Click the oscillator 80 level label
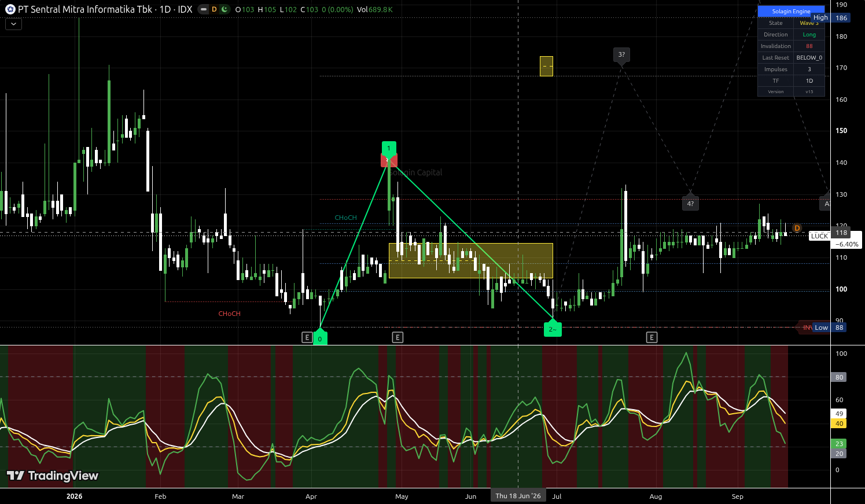 840,377
